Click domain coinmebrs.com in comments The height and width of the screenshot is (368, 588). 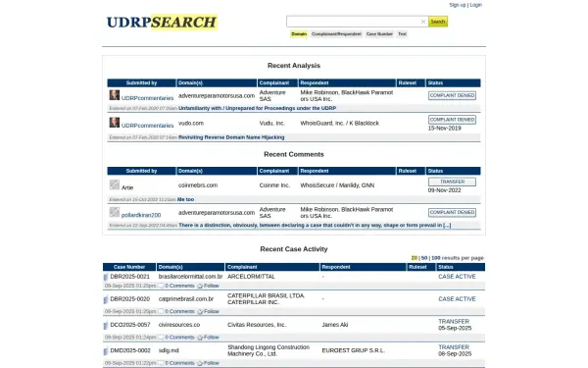pos(198,185)
